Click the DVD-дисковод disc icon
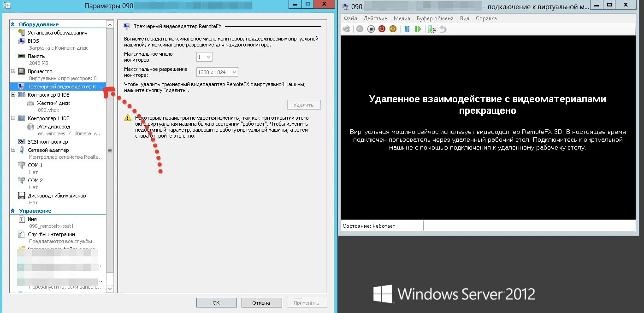Screen dimensions: 644x313 30,127
